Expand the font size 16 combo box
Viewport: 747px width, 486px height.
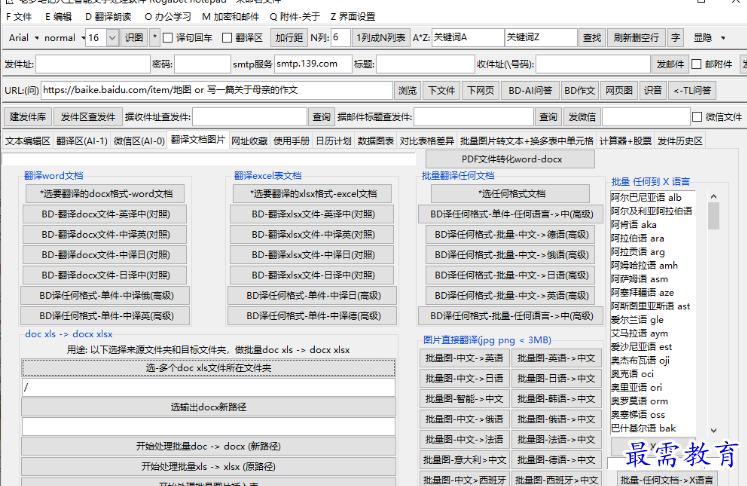(x=112, y=38)
